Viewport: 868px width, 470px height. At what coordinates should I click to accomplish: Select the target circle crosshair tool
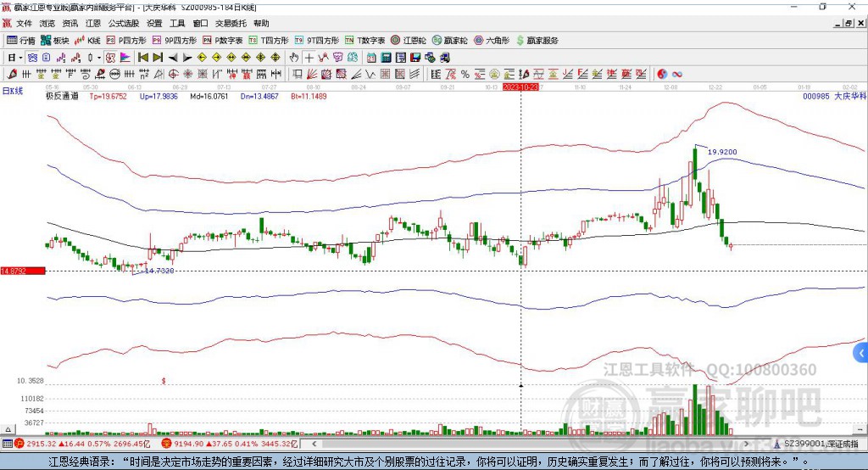pyautogui.click(x=173, y=74)
